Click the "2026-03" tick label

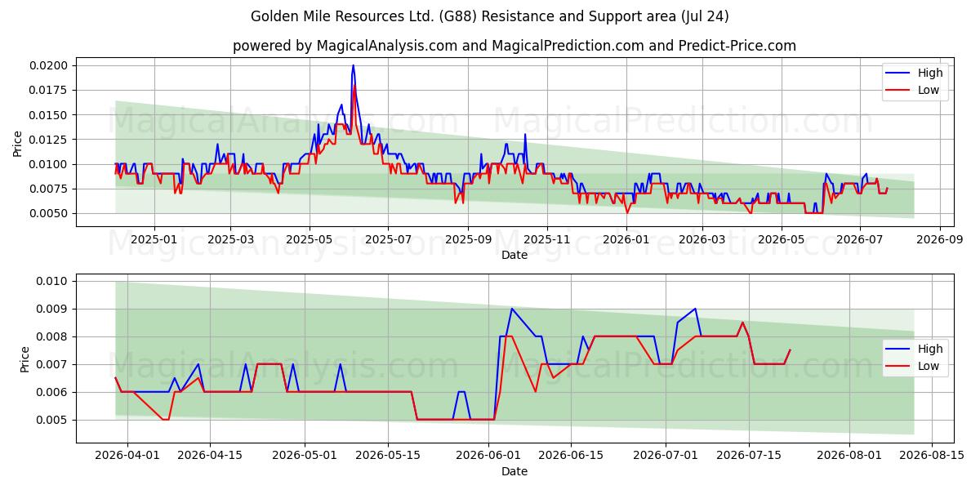pyautogui.click(x=702, y=239)
